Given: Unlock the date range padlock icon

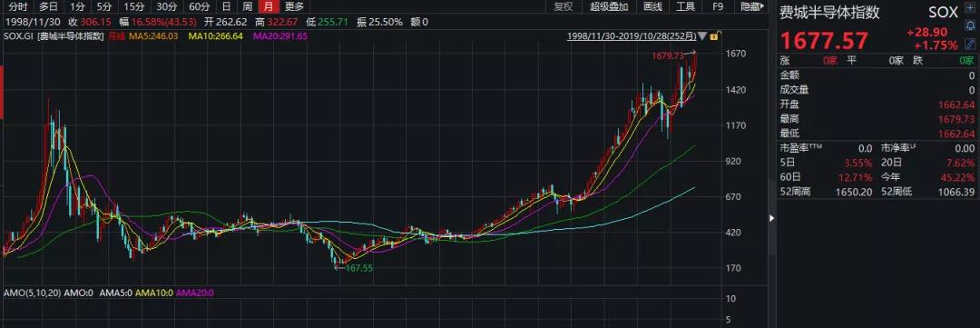Looking at the screenshot, I should pyautogui.click(x=714, y=36).
